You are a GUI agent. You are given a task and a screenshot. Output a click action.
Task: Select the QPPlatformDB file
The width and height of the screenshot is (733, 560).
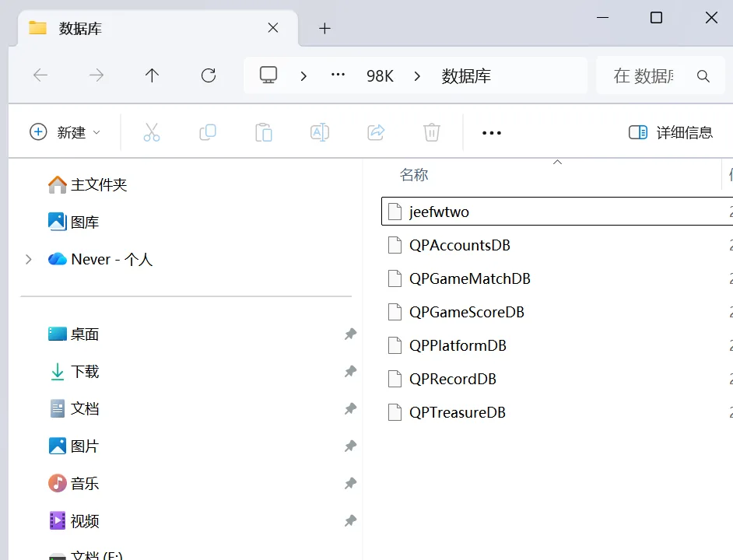point(557,345)
